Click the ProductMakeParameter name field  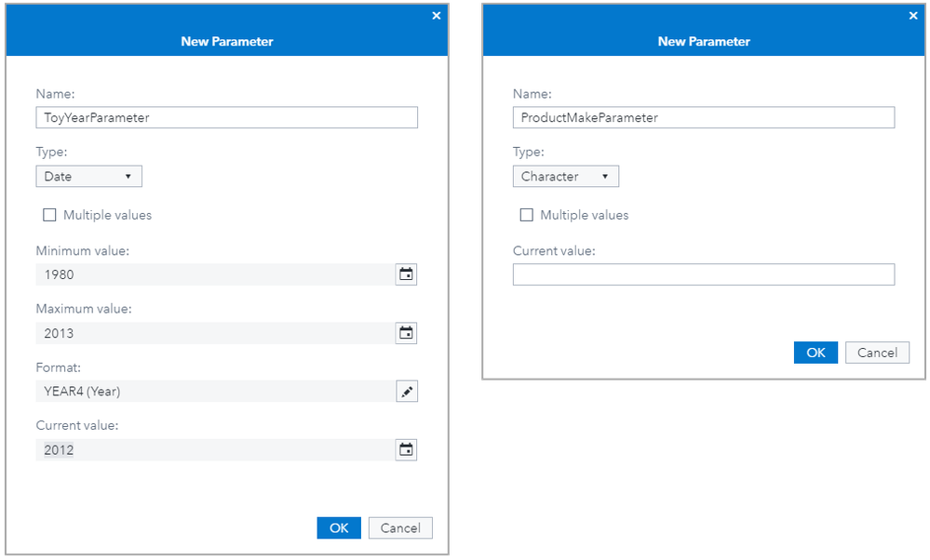[703, 117]
